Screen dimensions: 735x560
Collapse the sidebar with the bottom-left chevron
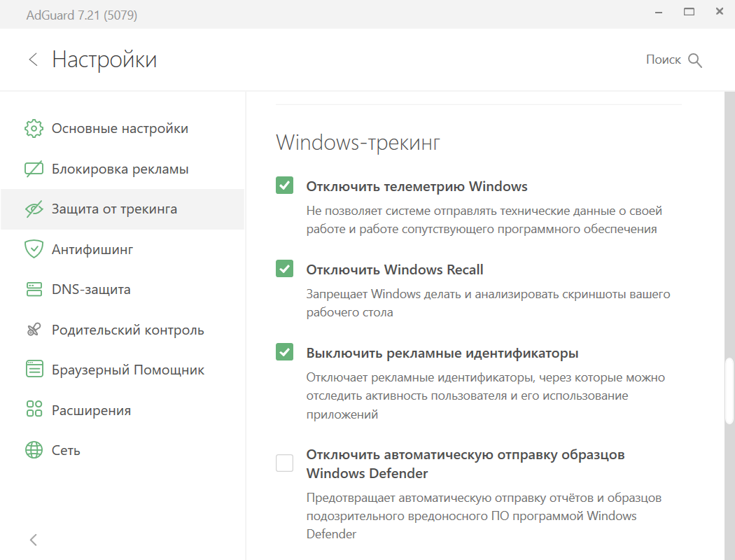(x=33, y=540)
